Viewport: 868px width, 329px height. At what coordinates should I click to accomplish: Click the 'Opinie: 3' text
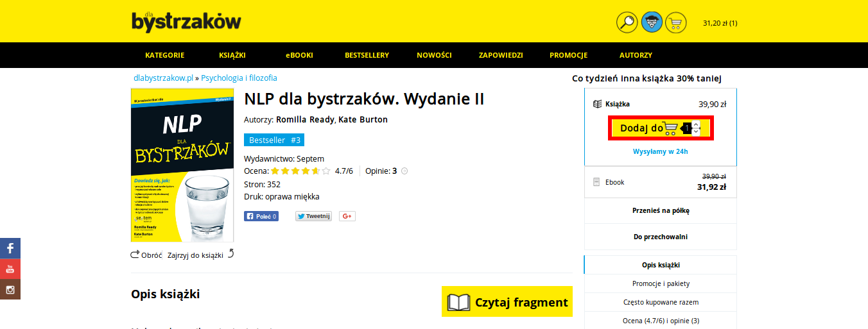pyautogui.click(x=381, y=171)
